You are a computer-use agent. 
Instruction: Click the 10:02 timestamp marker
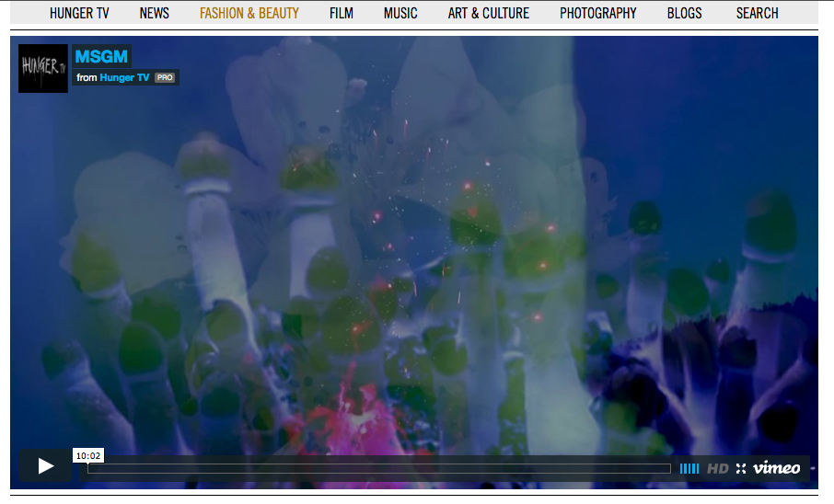[x=88, y=455]
